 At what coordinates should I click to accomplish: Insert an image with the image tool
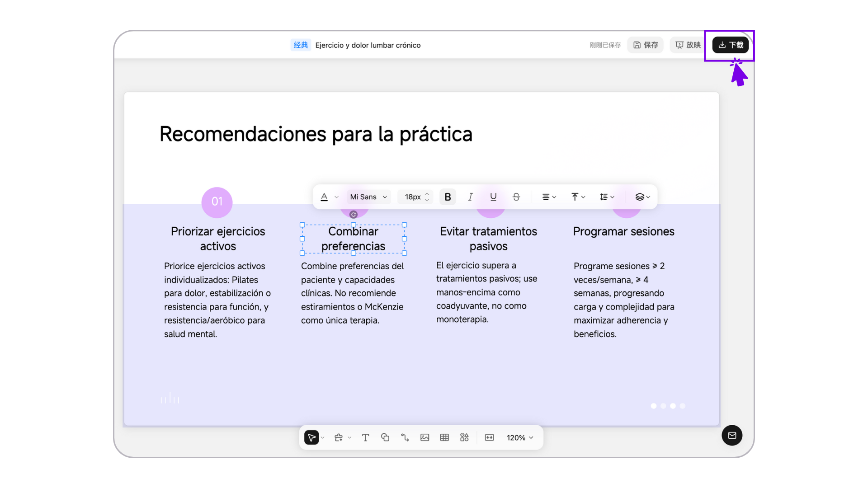[425, 437]
